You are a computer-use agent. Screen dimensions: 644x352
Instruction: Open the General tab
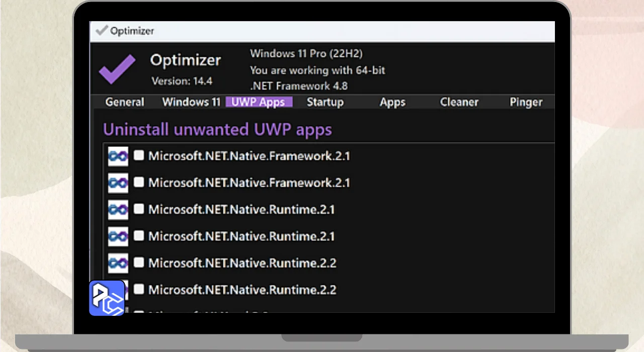pyautogui.click(x=125, y=102)
